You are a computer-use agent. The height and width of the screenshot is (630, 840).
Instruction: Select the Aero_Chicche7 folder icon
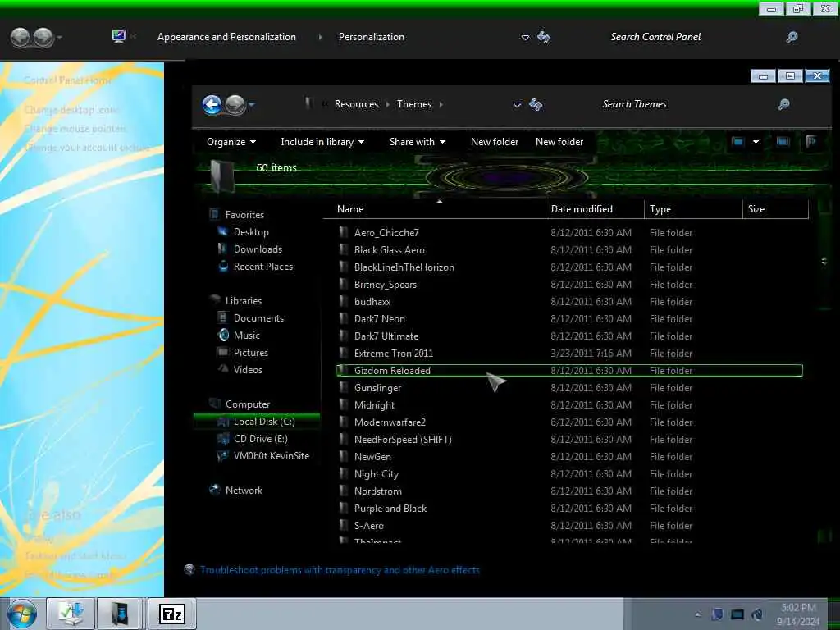pos(344,232)
